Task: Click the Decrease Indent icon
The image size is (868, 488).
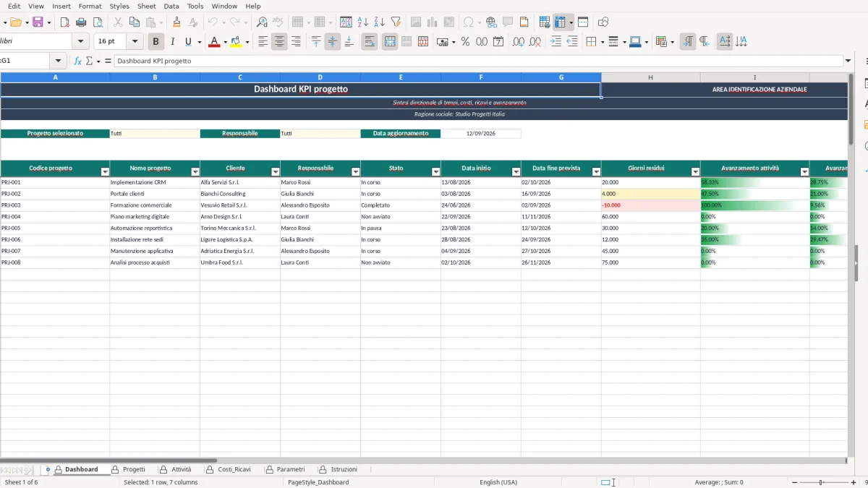Action: 572,42
